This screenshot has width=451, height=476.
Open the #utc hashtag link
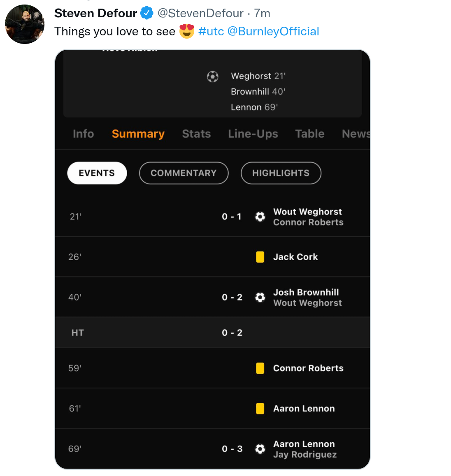click(x=211, y=31)
